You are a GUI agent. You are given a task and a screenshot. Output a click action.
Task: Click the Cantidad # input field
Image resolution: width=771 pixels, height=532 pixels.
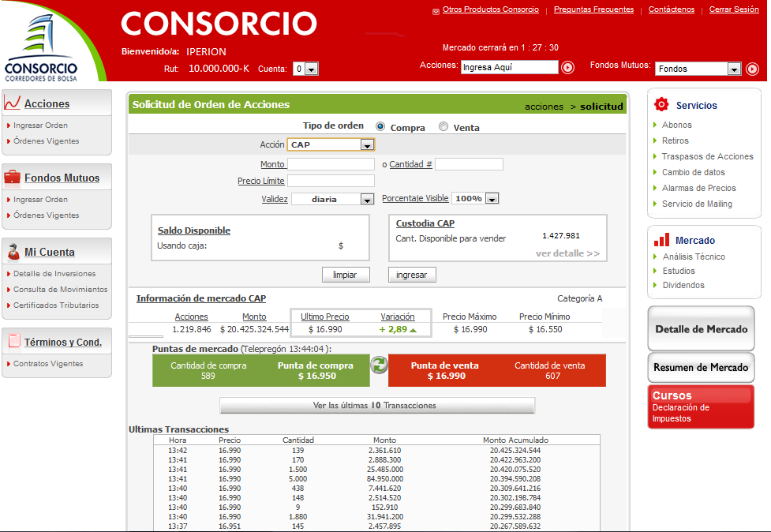click(x=469, y=164)
